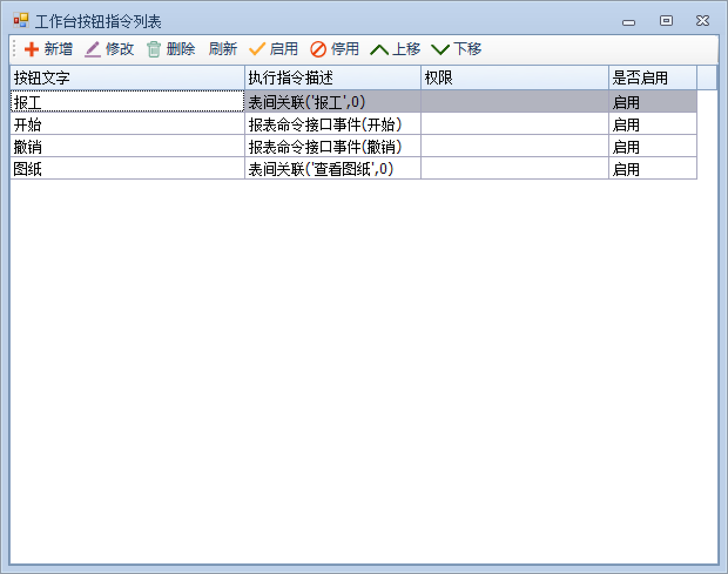Screen dimensions: 728x574
Task: Click the empty 权限 cell of 撤销 row
Action: click(514, 147)
